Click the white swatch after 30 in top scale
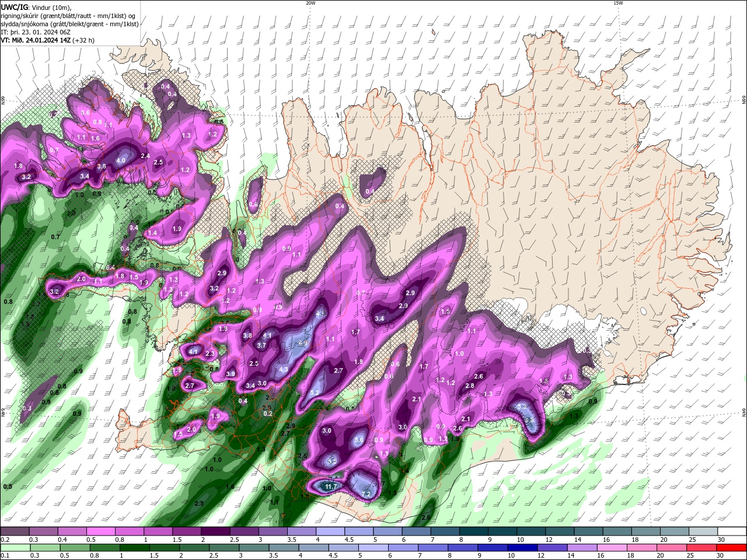 click(732, 531)
